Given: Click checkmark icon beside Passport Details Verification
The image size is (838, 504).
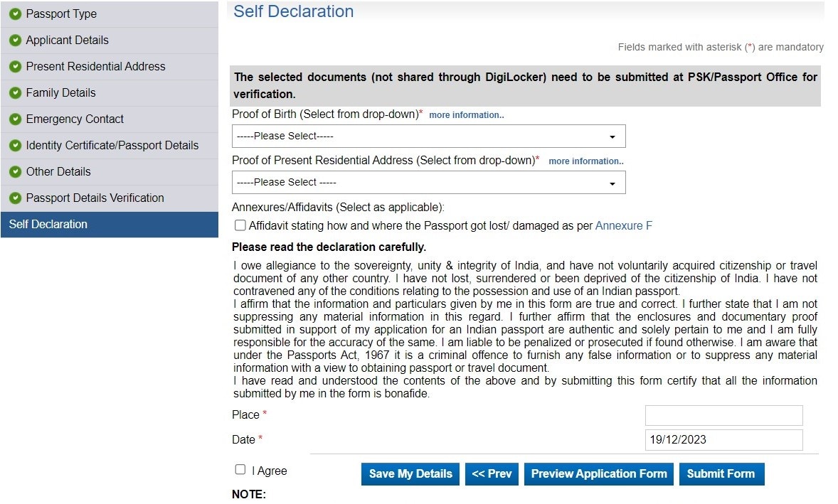Looking at the screenshot, I should click(15, 198).
